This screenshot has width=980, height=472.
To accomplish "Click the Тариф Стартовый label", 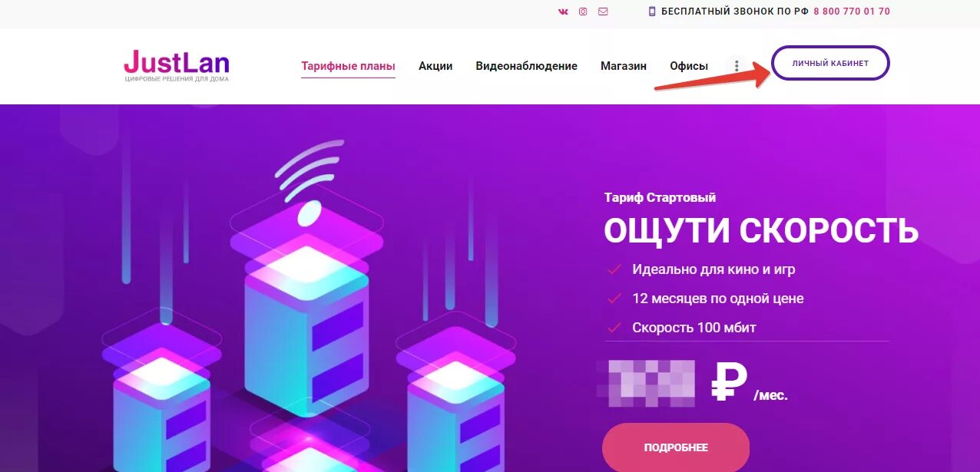I will coord(660,197).
